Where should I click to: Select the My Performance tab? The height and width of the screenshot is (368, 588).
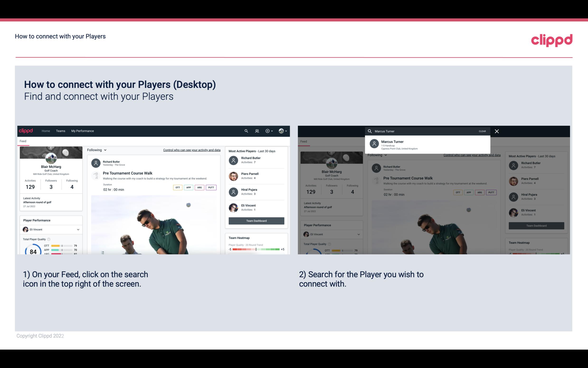(x=82, y=131)
